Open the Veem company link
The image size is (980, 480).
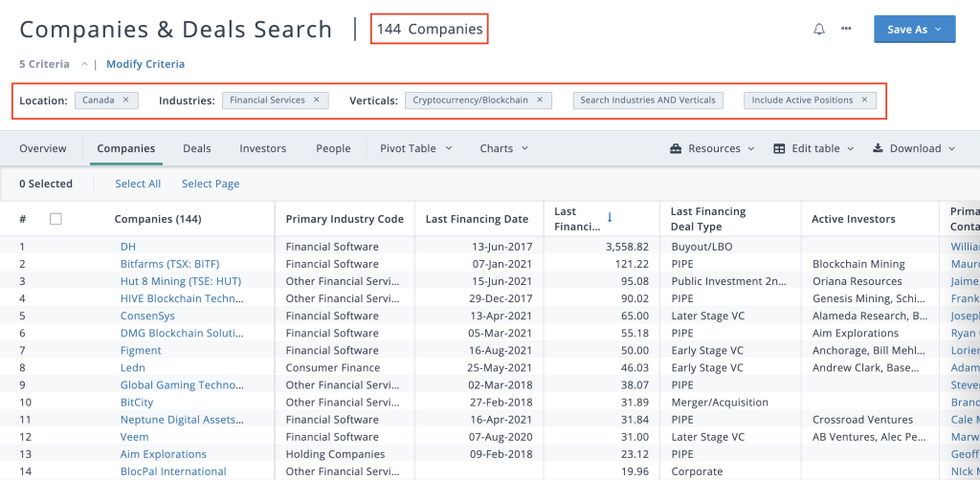pyautogui.click(x=134, y=437)
